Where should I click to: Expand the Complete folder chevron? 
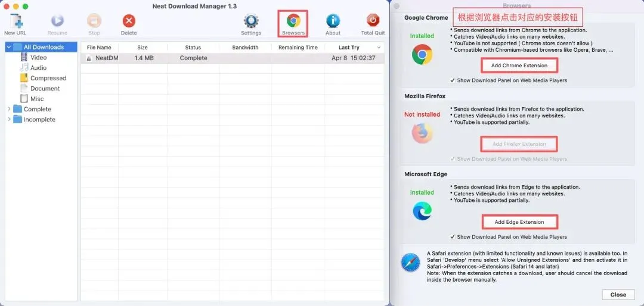coord(9,109)
